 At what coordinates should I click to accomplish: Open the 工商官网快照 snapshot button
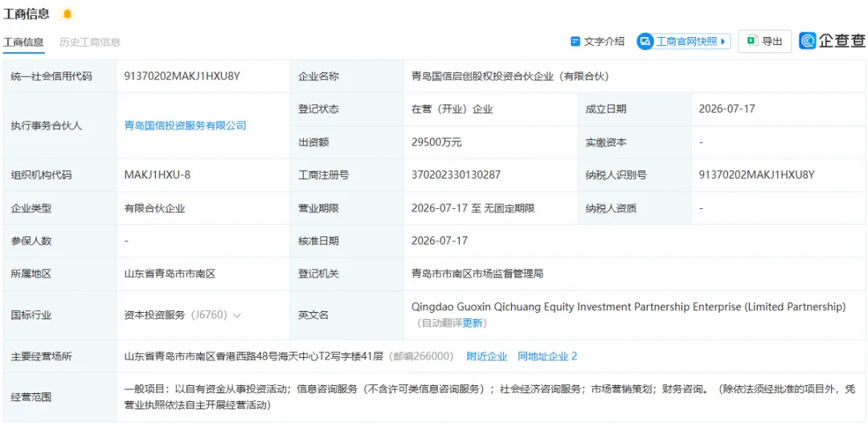pyautogui.click(x=683, y=42)
